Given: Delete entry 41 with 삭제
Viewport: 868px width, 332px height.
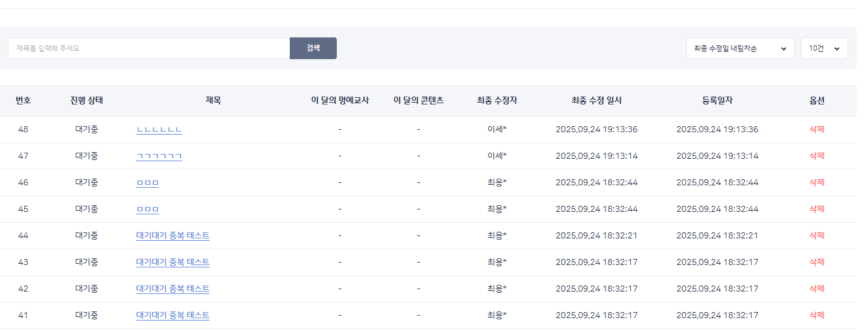Looking at the screenshot, I should (x=817, y=316).
